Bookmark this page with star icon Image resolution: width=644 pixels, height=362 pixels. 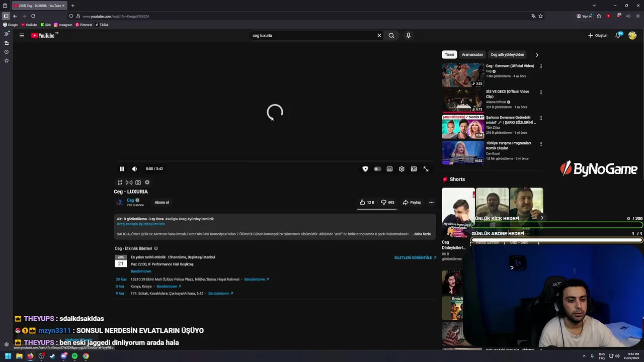(x=541, y=16)
